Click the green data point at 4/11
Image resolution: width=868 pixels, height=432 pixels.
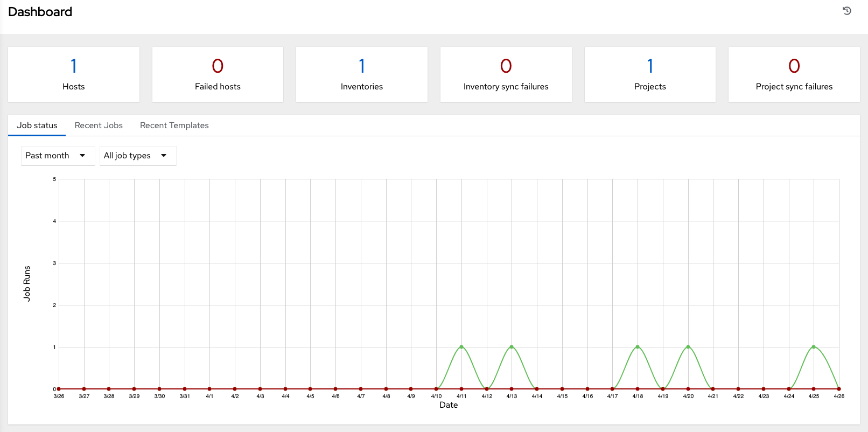coord(461,347)
